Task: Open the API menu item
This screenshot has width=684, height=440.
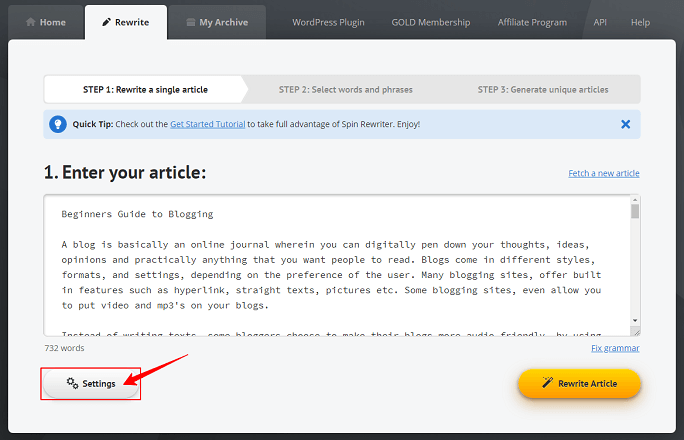Action: 600,22
